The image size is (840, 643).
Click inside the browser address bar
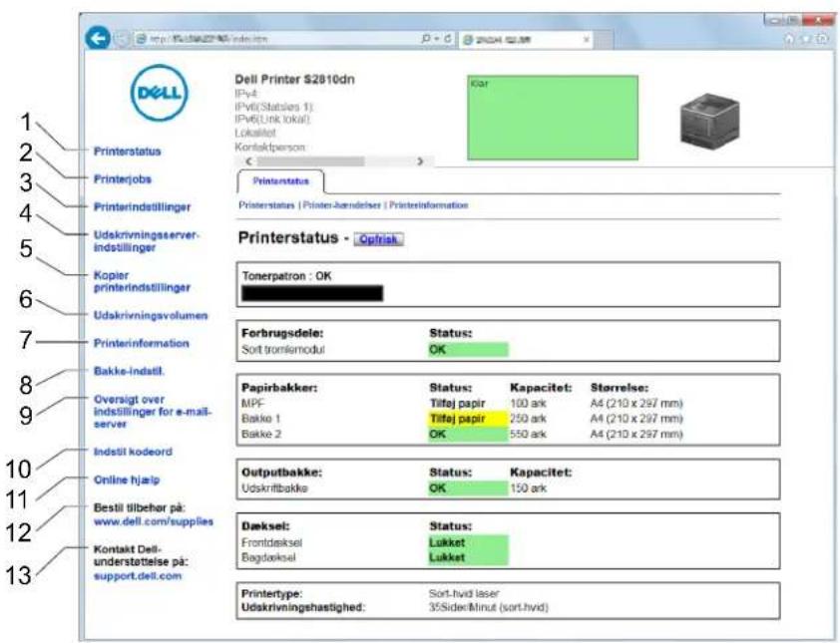[276, 39]
